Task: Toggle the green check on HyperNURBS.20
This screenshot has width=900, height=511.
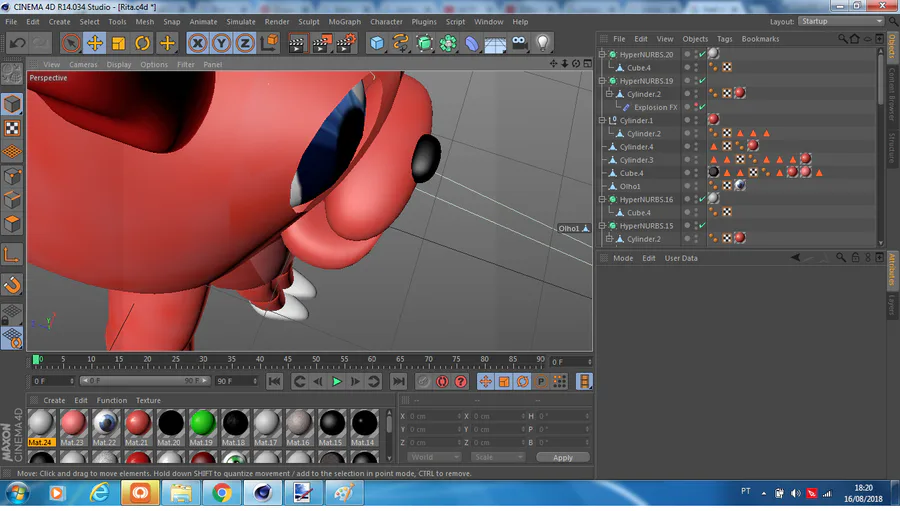Action: pyautogui.click(x=702, y=54)
